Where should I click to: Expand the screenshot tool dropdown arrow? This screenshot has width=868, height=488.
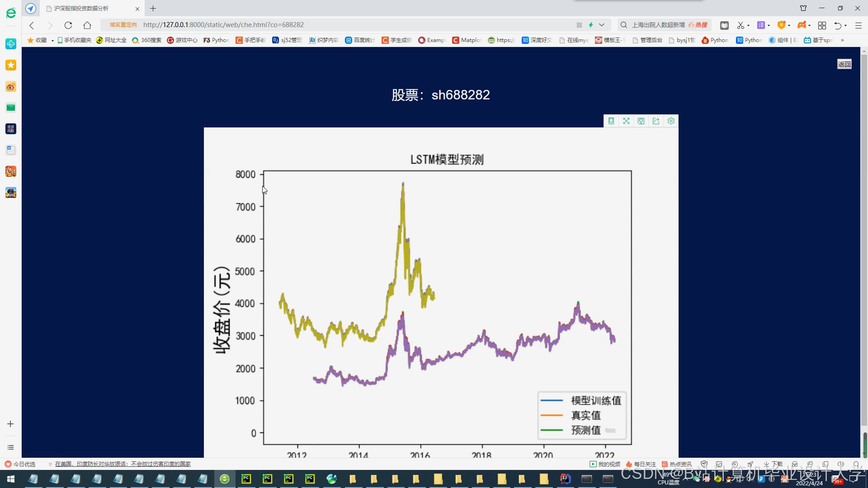[x=749, y=26]
